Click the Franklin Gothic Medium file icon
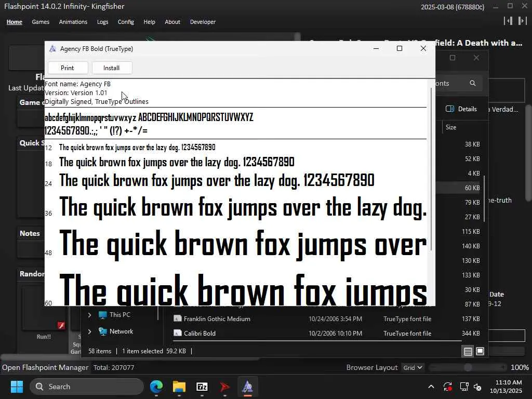532x399 pixels. 178,318
